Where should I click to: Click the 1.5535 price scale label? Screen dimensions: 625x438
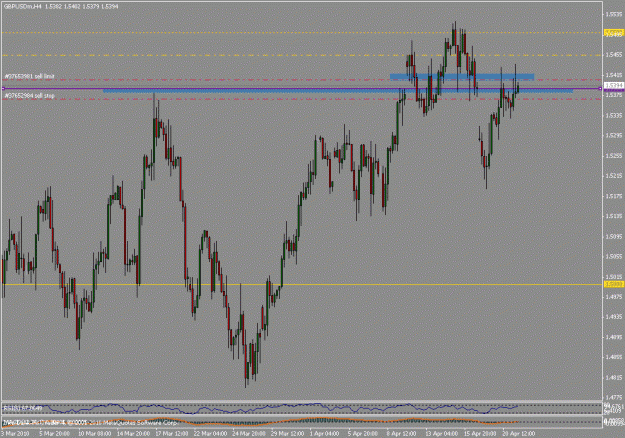coord(614,14)
